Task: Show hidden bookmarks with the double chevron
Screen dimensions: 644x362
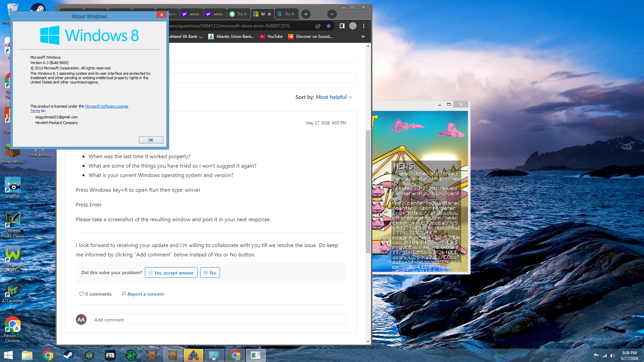Action: 363,37
